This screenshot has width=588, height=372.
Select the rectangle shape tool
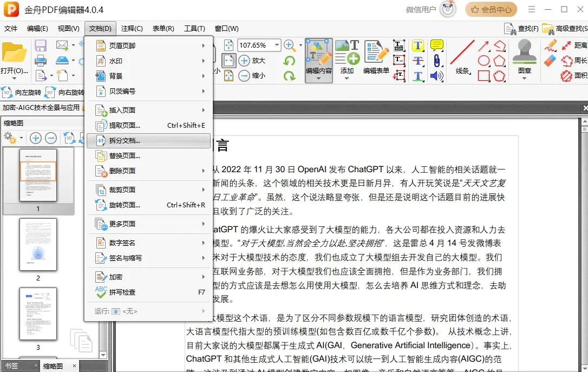click(484, 76)
